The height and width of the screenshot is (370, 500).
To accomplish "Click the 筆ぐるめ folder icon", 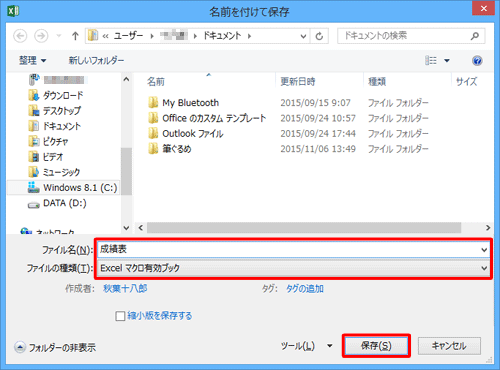I will click(153, 149).
